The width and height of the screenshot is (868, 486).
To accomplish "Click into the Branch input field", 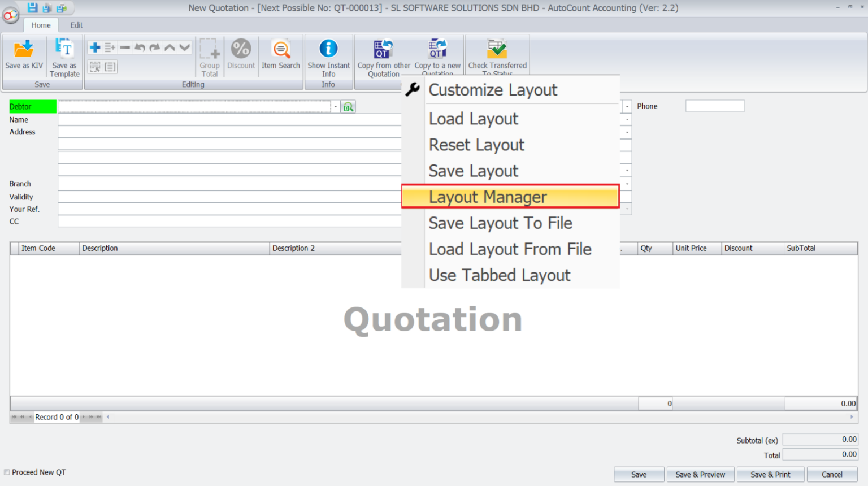I will pyautogui.click(x=229, y=184).
